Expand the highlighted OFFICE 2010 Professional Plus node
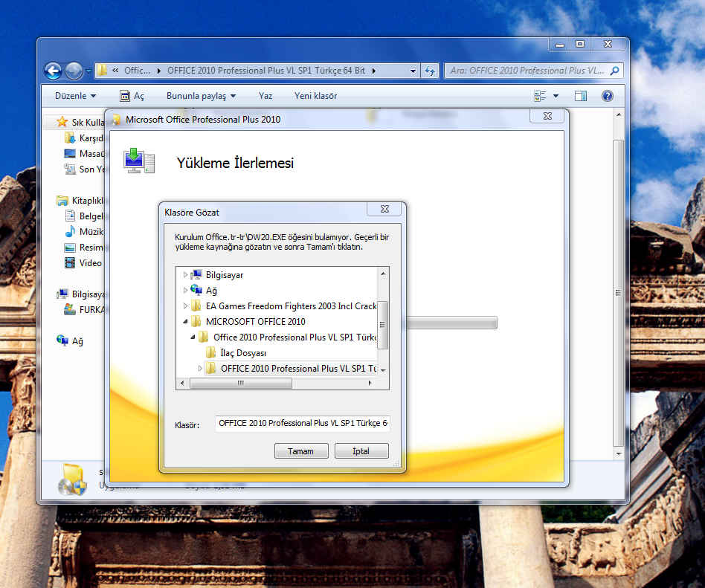The image size is (705, 588). (x=200, y=369)
